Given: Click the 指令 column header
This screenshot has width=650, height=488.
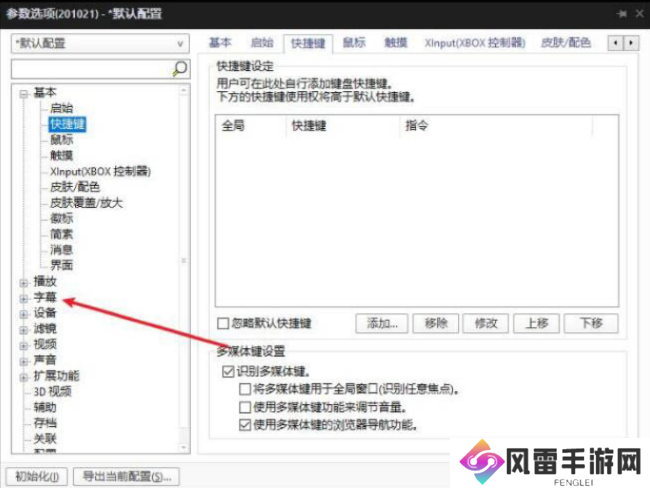Looking at the screenshot, I should [496, 126].
